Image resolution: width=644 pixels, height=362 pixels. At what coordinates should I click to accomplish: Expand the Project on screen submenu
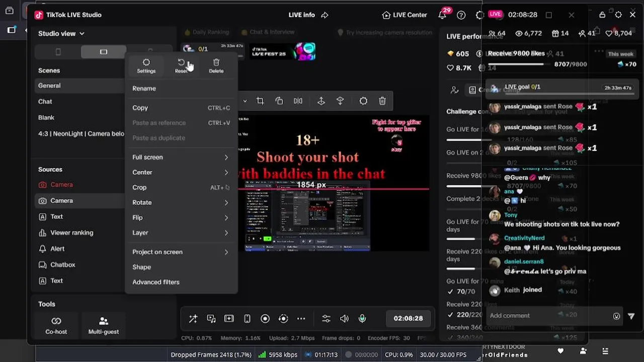point(181,252)
